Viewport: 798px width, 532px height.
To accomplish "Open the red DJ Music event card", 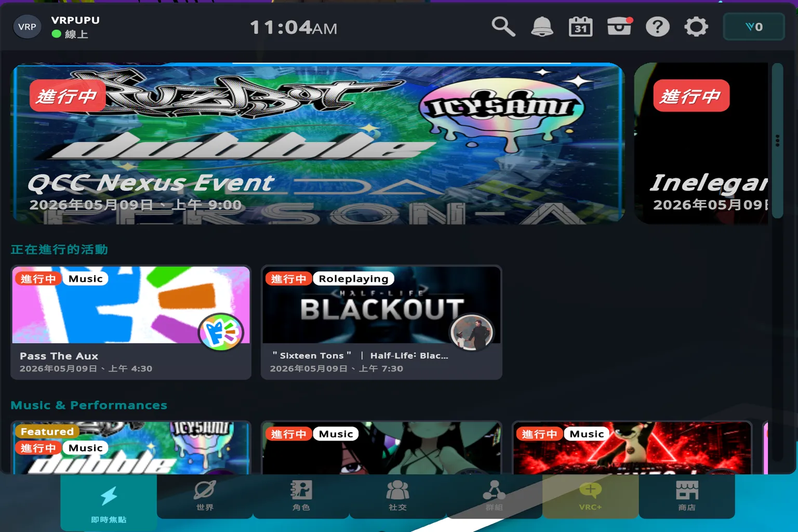I will click(x=632, y=448).
